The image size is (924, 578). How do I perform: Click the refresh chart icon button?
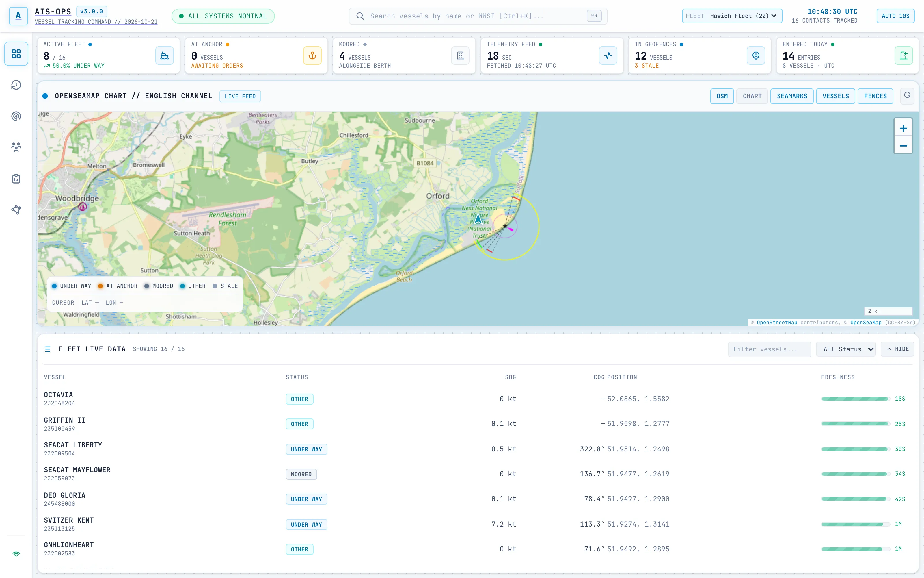tap(907, 96)
